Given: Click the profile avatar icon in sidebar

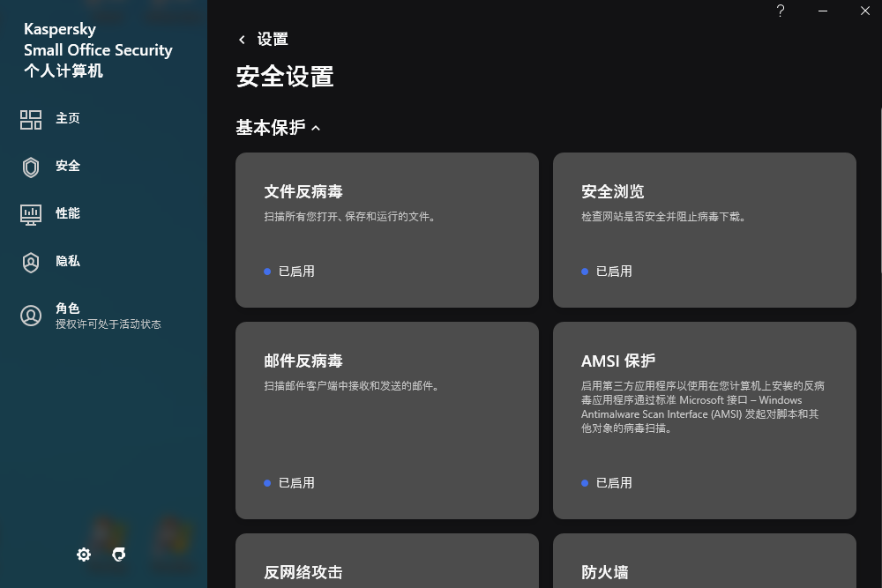Looking at the screenshot, I should click(x=31, y=316).
